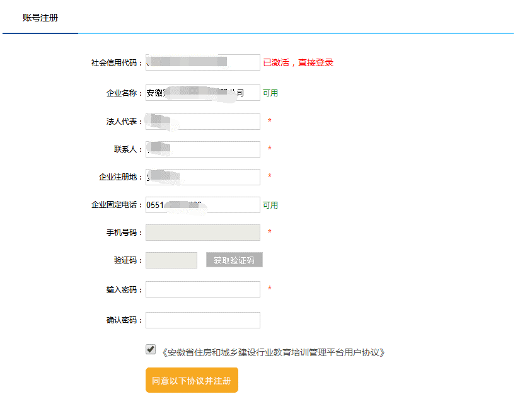Image resolution: width=532 pixels, height=399 pixels.
Task: Switch to the 账号注册 tab
Action: click(40, 18)
